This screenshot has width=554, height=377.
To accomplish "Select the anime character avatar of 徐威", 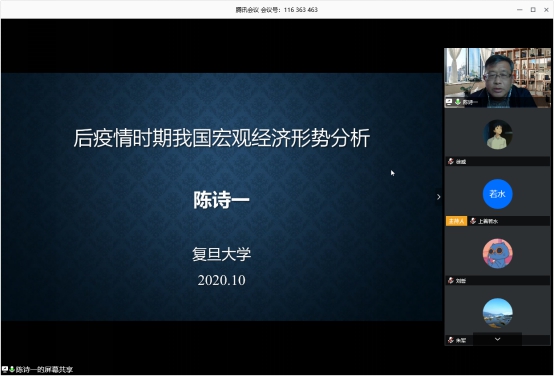I will [497, 134].
